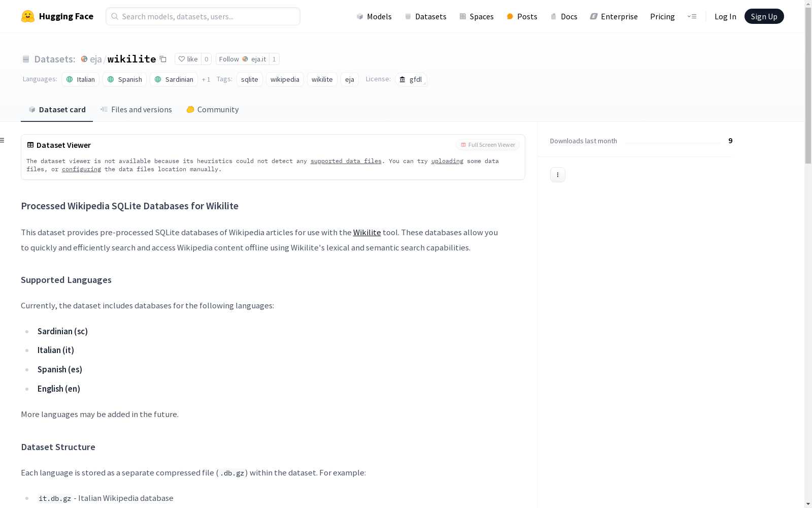This screenshot has height=508, width=812.
Task: Select the wikipedia tag
Action: click(x=285, y=79)
